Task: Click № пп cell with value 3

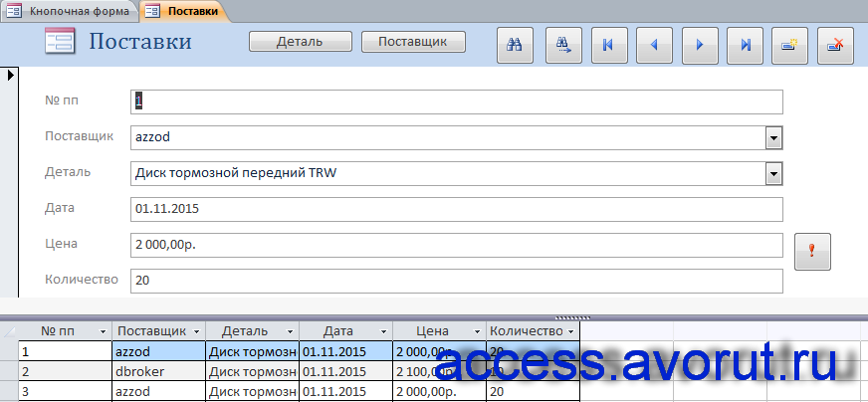Action: pos(66,391)
